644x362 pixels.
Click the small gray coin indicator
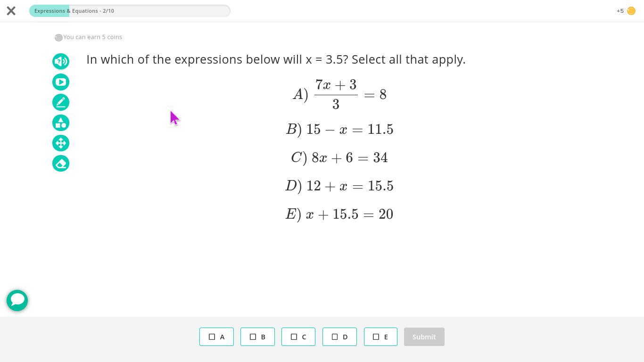(58, 37)
